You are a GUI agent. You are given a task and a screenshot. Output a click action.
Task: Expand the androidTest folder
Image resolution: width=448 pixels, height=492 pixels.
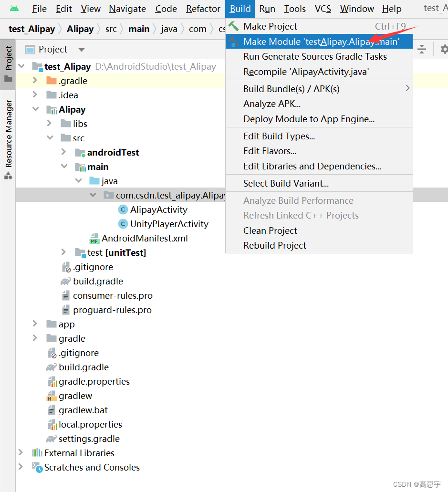click(63, 152)
